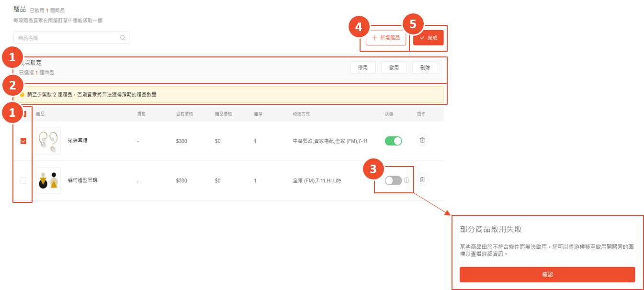Click the trash icon for 幾何造型耳環
The height and width of the screenshot is (290, 644).
point(422,180)
